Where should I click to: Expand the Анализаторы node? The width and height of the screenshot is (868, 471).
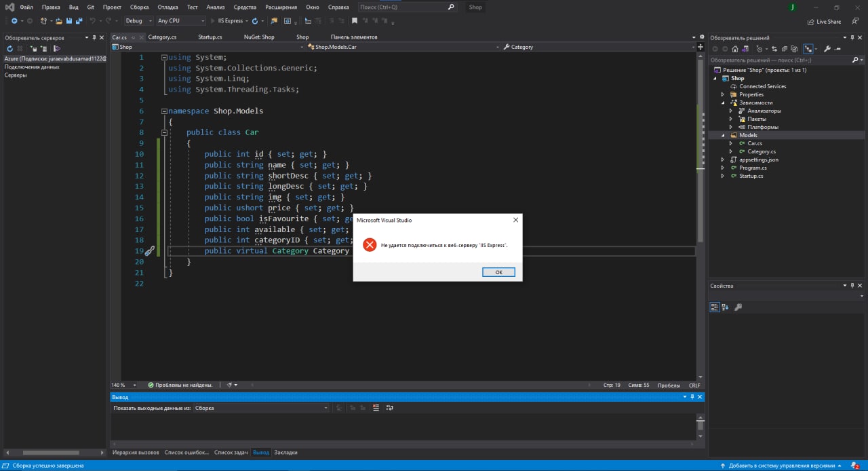click(x=731, y=111)
